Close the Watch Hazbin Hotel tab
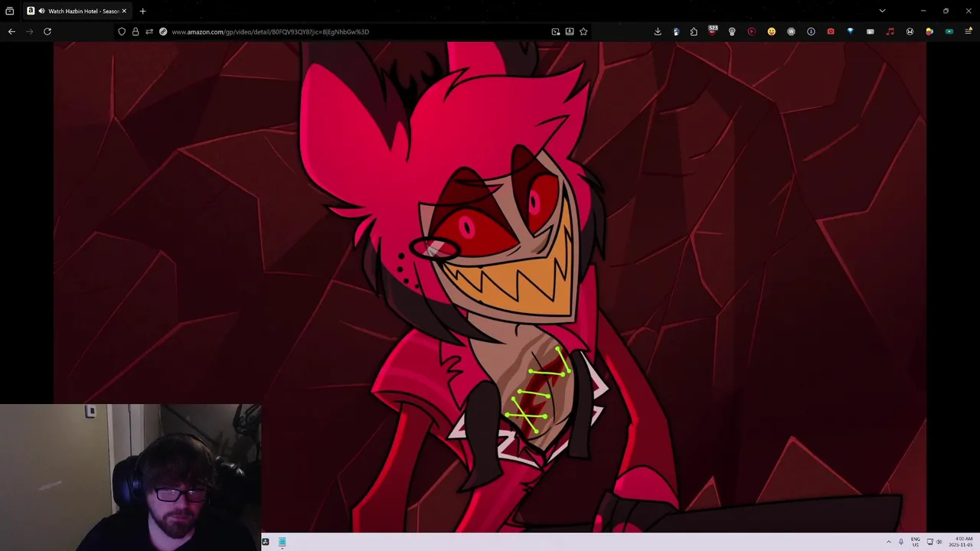 [x=124, y=11]
